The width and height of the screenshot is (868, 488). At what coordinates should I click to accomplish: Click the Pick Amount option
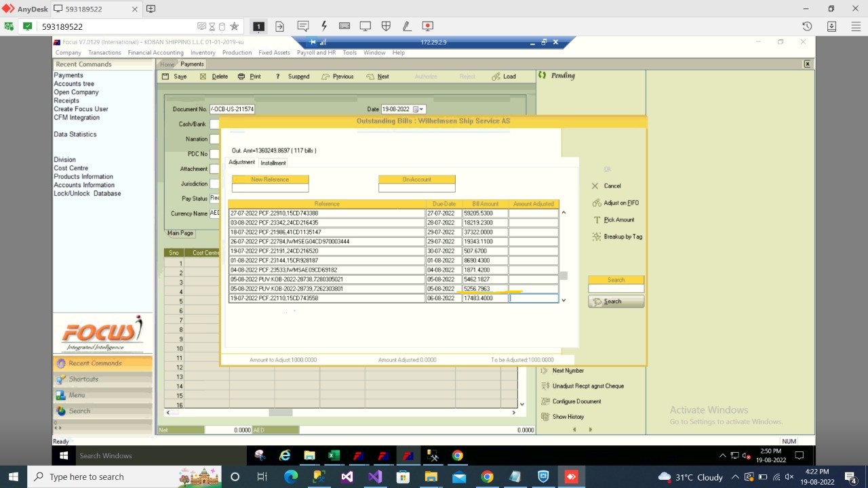point(618,220)
